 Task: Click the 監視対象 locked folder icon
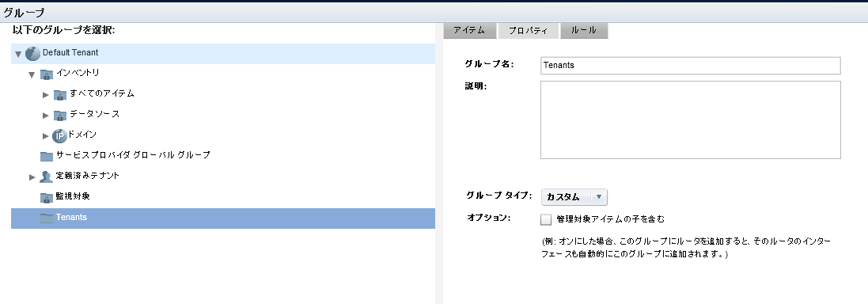coord(47,197)
